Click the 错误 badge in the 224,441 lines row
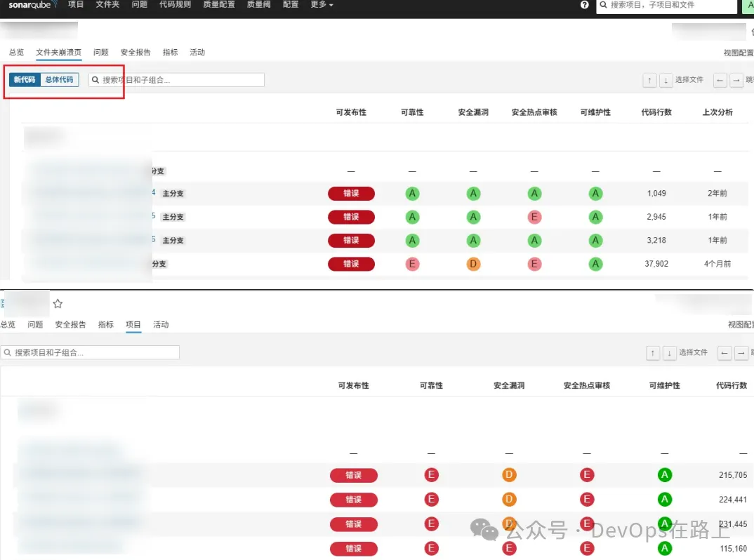754x560 pixels. click(353, 500)
